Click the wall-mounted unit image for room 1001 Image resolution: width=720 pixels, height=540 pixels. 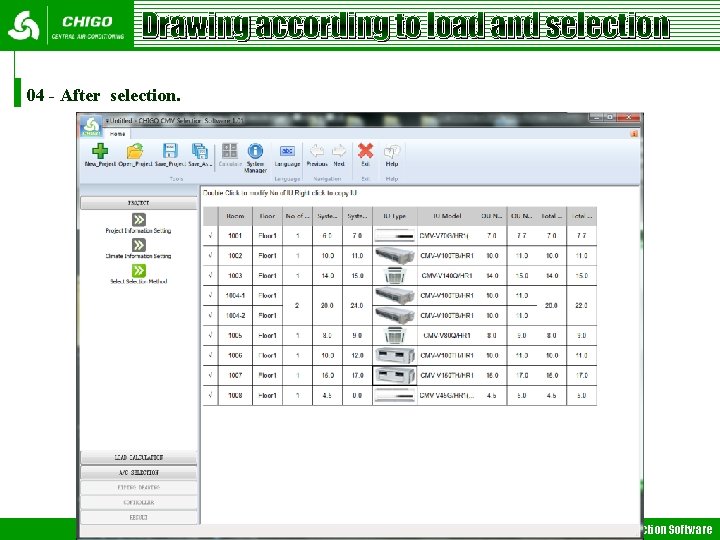click(394, 236)
